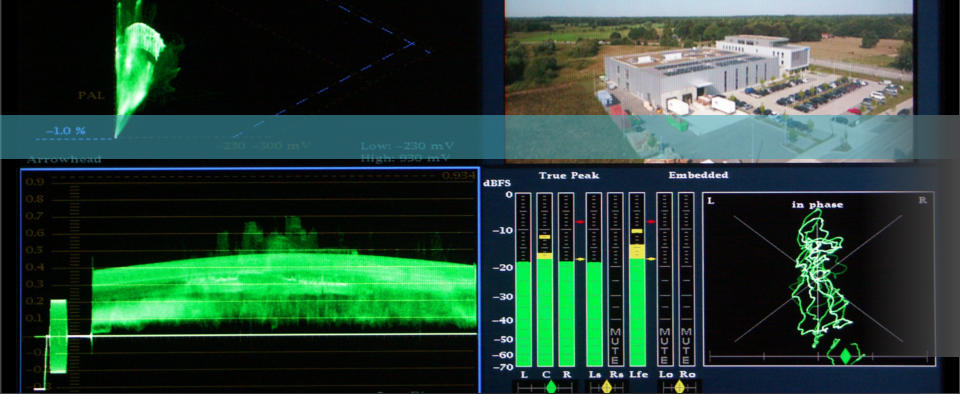Click the -1.0 % gamut threshold readout
The height and width of the screenshot is (394, 960).
point(66,131)
